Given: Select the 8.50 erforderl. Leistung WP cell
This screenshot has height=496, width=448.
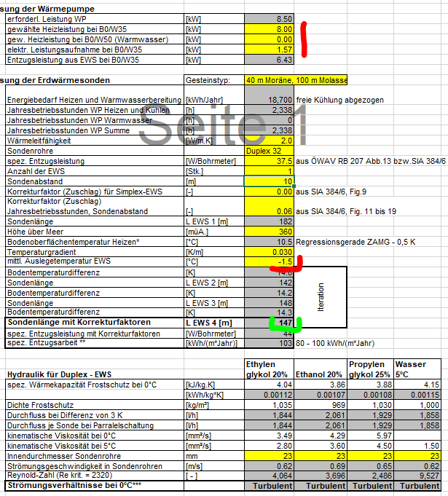Looking at the screenshot, I should click(x=270, y=19).
